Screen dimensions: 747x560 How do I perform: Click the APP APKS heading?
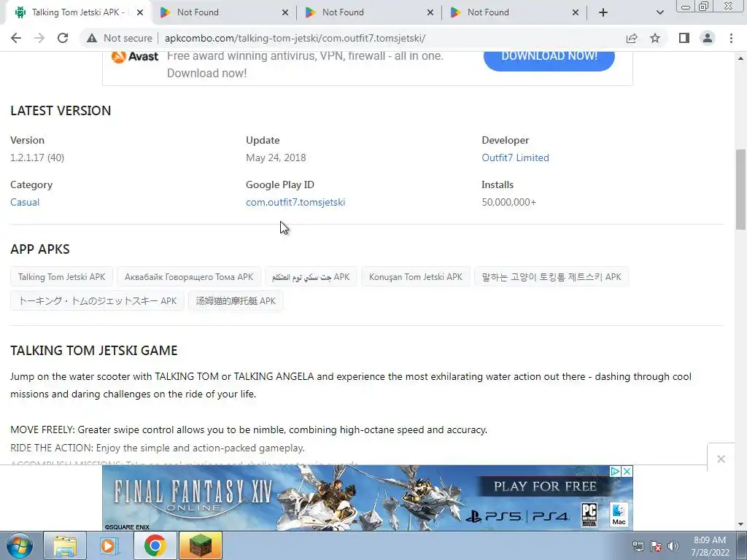[x=40, y=249]
